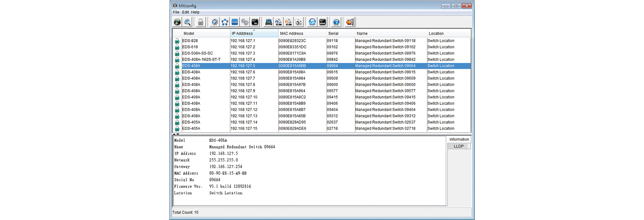
Task: Click MAC address 0090E815A97B
Action: (x=292, y=85)
